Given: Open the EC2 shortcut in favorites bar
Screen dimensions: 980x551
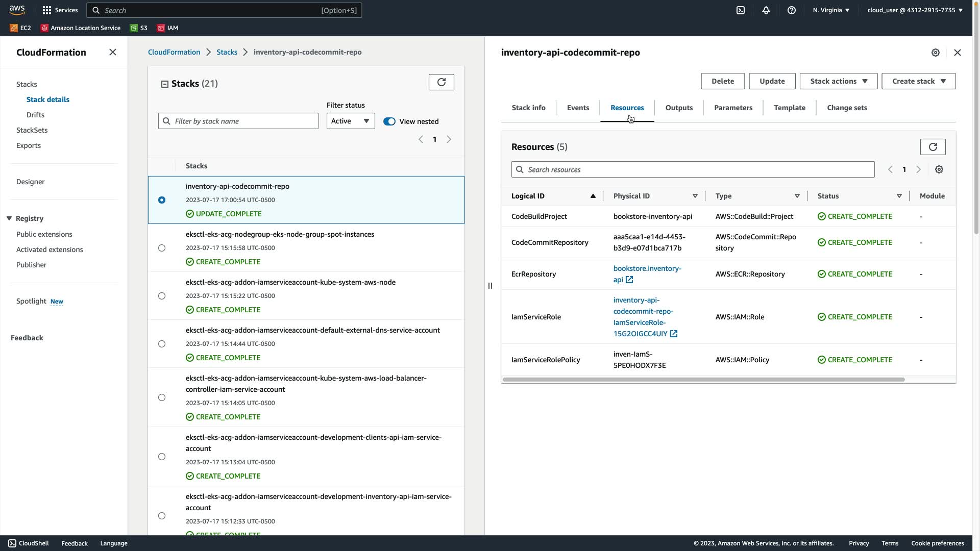Looking at the screenshot, I should [x=20, y=28].
